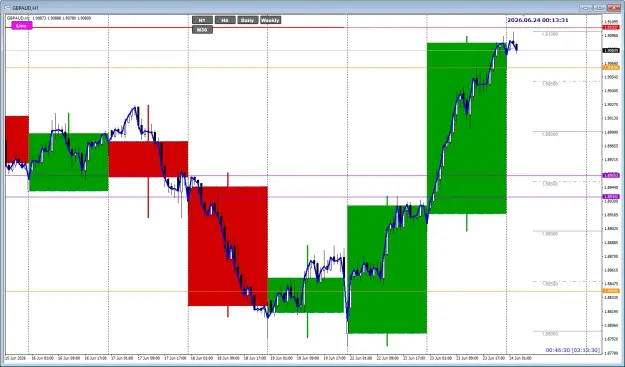
Task: Click the 17 Jun 01:00 time axis label
Action: point(122,358)
